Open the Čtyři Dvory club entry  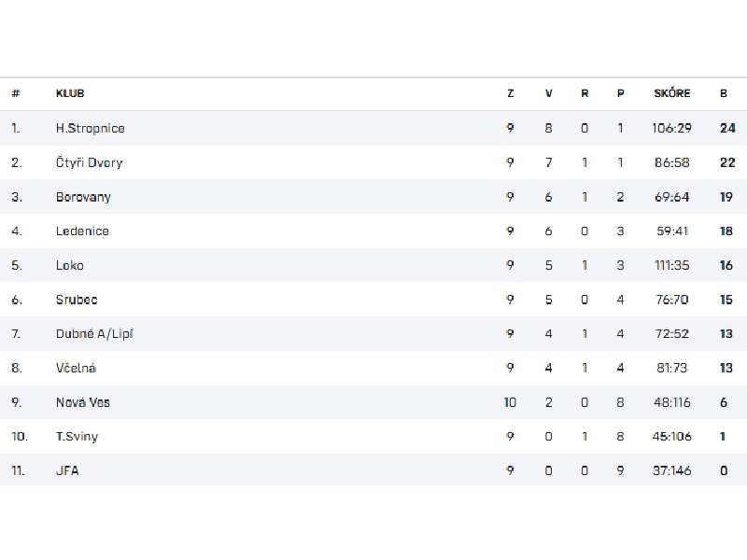(x=89, y=162)
